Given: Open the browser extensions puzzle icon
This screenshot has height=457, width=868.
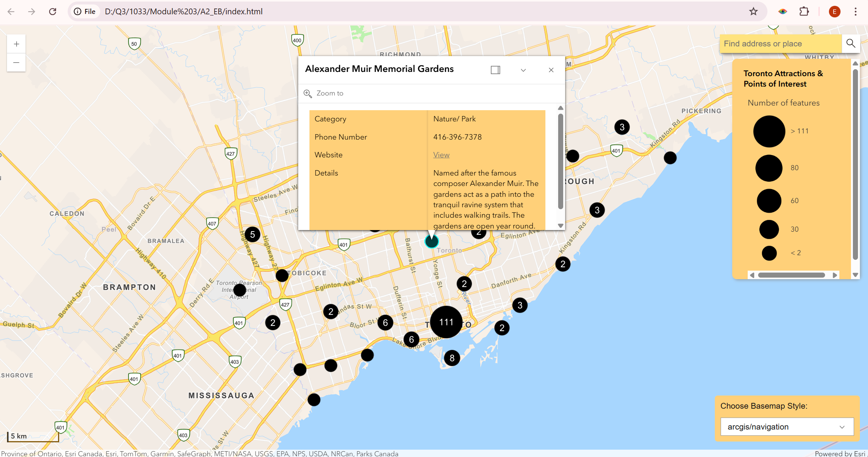Looking at the screenshot, I should pyautogui.click(x=804, y=12).
